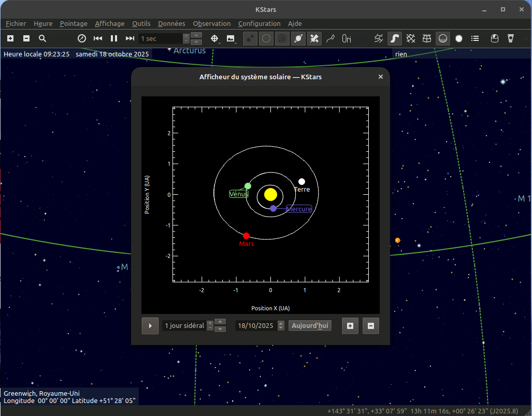
Task: Zoom out the solar system viewer plot
Action: pyautogui.click(x=371, y=326)
